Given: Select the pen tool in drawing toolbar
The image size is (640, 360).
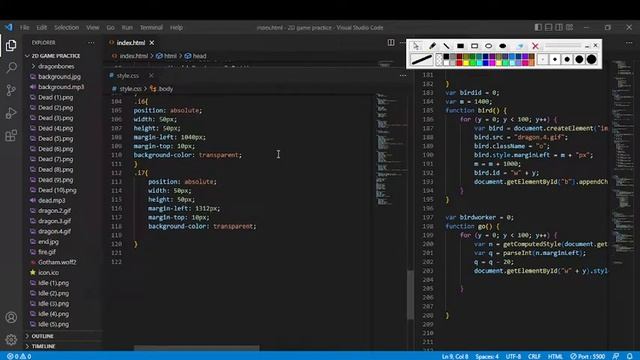Looking at the screenshot, I should pyautogui.click(x=433, y=46).
